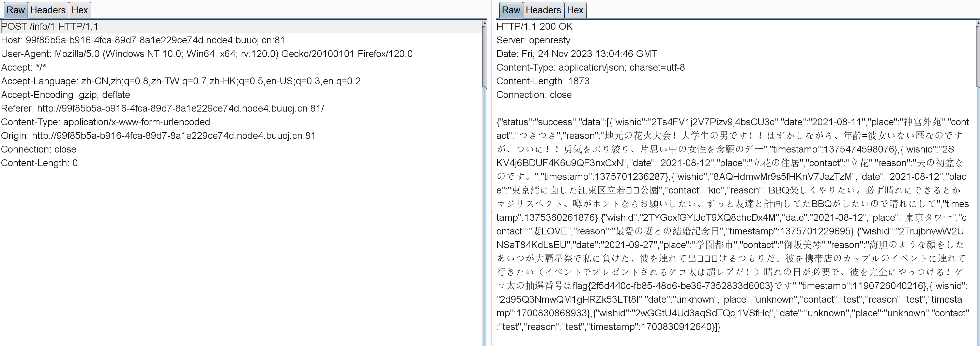Click the request Content-Type urlencoded line
Screen dimensions: 980x346
(x=105, y=122)
